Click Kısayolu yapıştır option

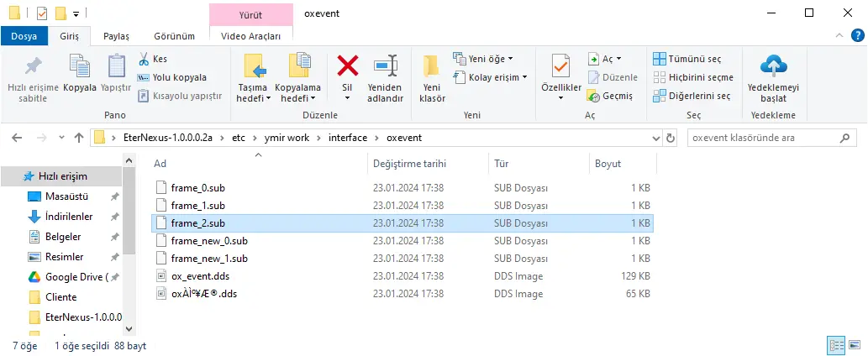[179, 96]
